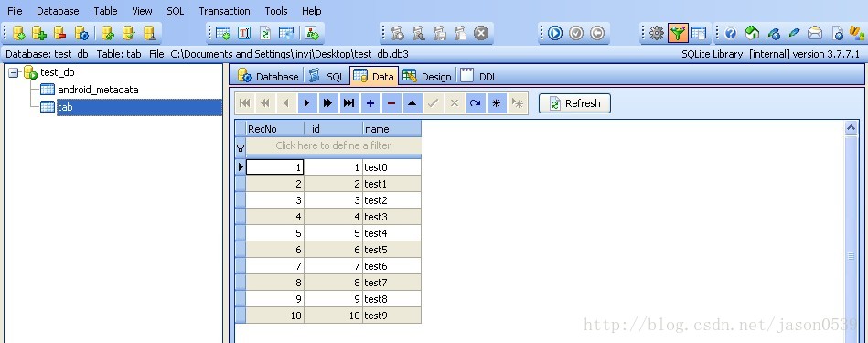Click the green house Home icon

click(752, 33)
